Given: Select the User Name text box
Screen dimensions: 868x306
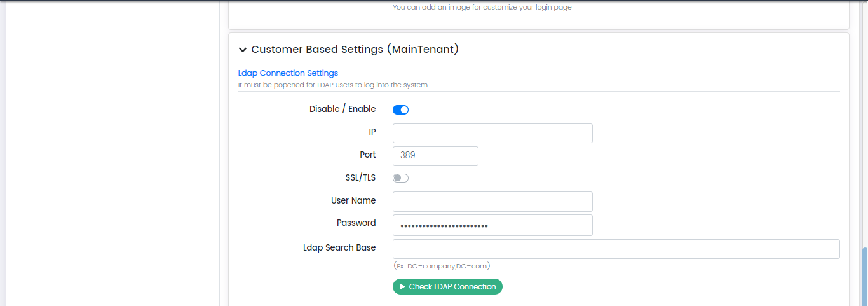Looking at the screenshot, I should coord(492,201).
